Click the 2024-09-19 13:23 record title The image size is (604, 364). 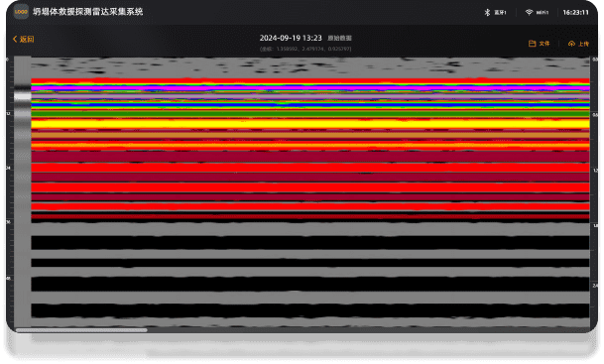coord(291,38)
